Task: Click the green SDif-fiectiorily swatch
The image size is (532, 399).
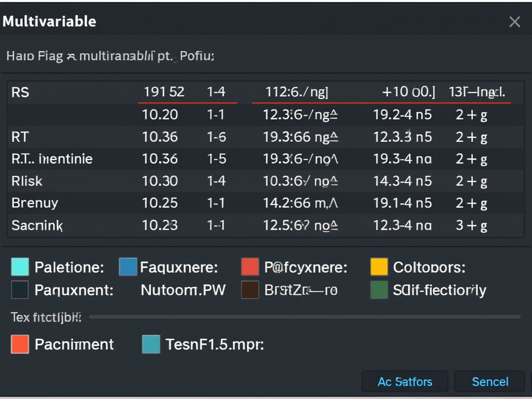Action: (x=379, y=290)
